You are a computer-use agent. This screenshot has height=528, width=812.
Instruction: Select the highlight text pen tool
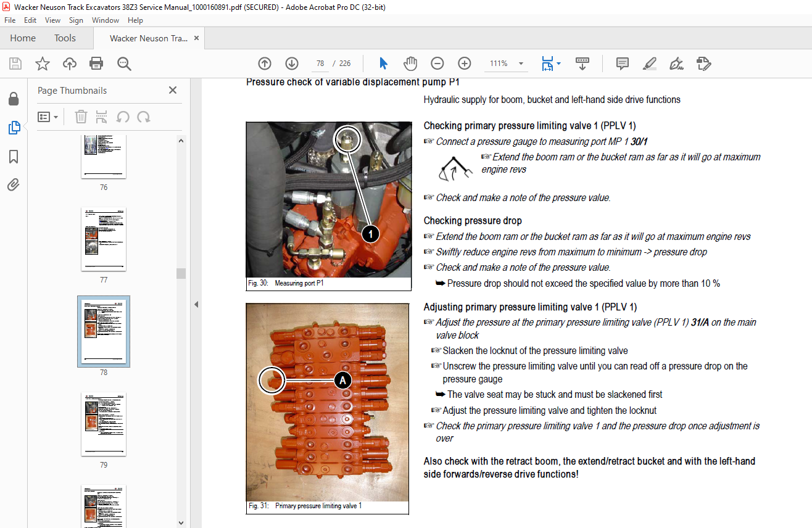pos(649,64)
